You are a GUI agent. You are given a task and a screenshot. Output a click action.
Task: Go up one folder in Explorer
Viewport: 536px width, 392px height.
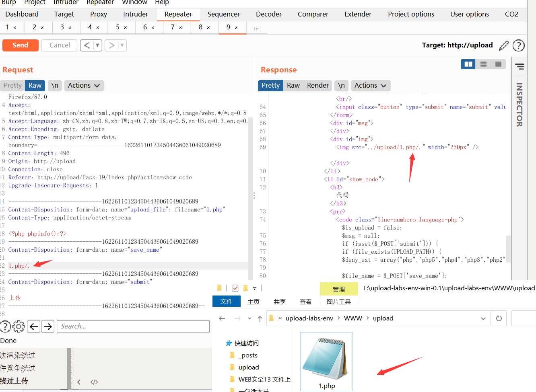260,318
